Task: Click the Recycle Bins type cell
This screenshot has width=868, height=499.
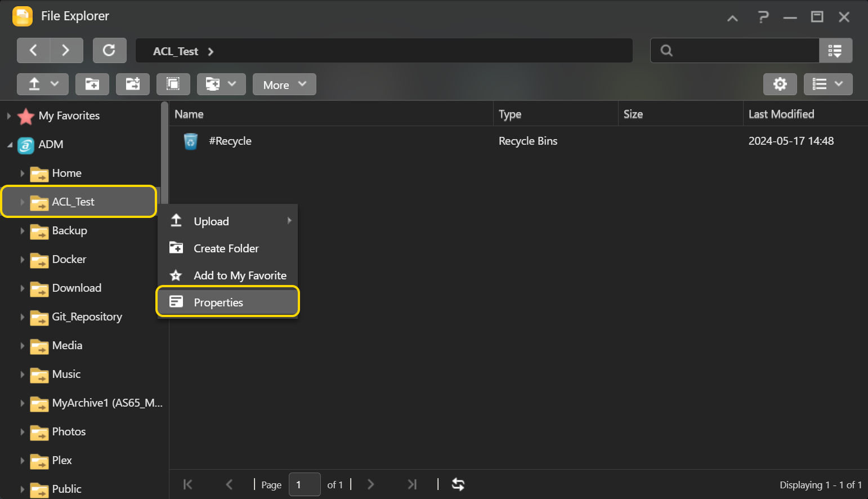Action: tap(528, 141)
